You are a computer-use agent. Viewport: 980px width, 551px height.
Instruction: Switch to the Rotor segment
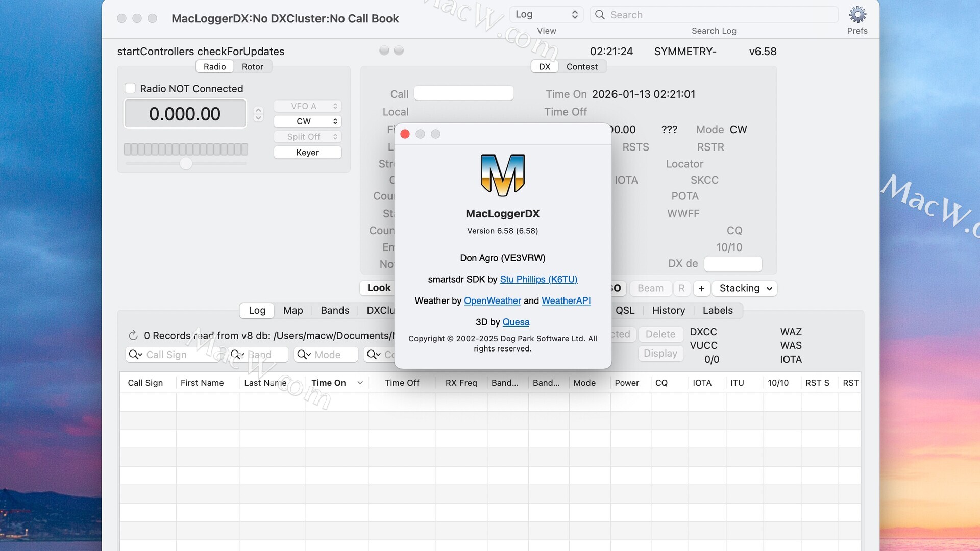(x=252, y=66)
